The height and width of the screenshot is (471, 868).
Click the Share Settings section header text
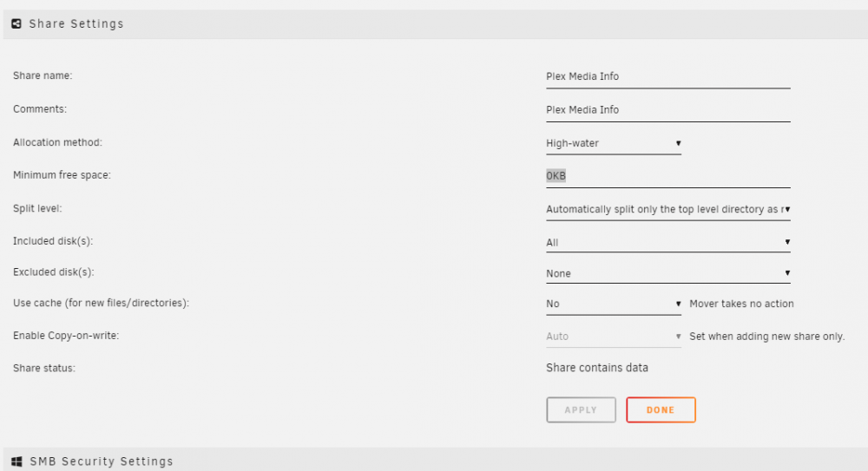click(x=76, y=23)
